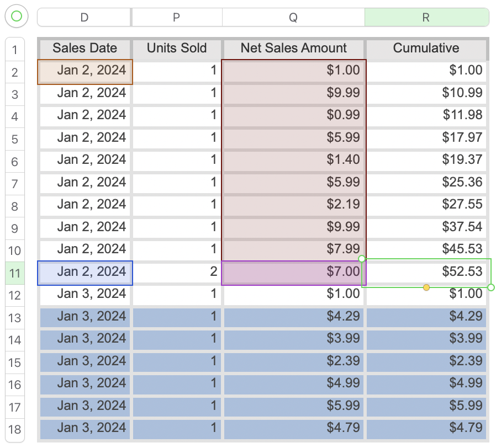Select row 1 header number
496x448 pixels.
15,50
